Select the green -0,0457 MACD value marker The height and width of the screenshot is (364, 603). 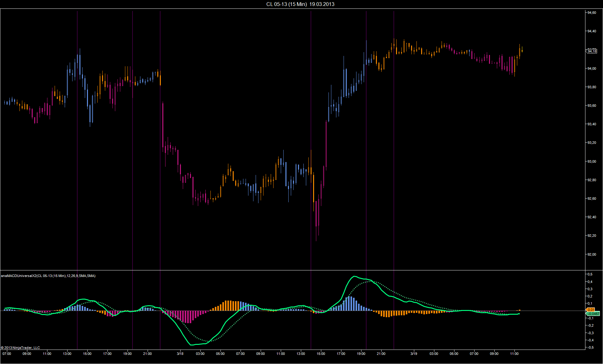593,314
